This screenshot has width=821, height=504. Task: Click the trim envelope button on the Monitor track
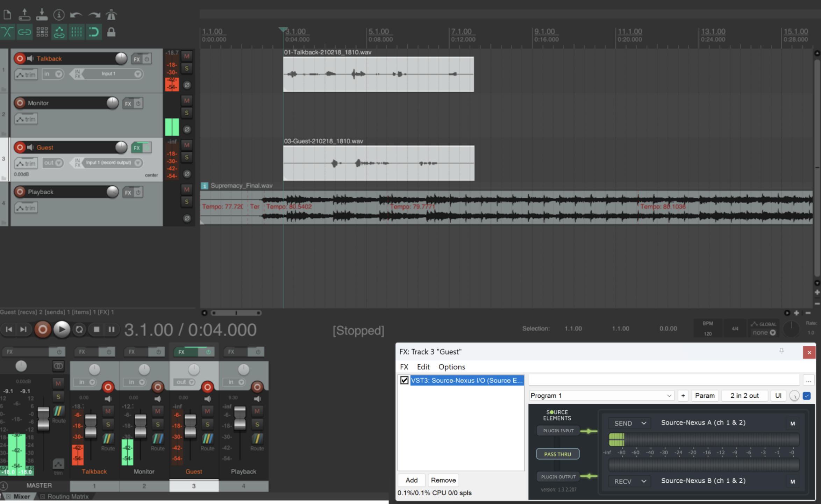[x=26, y=119]
